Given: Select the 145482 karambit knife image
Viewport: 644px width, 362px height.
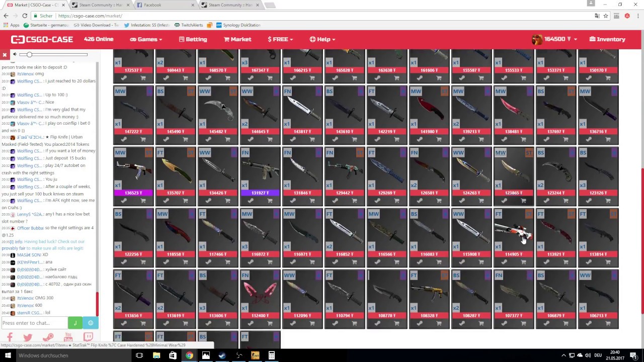Looking at the screenshot, I should coord(218,109).
